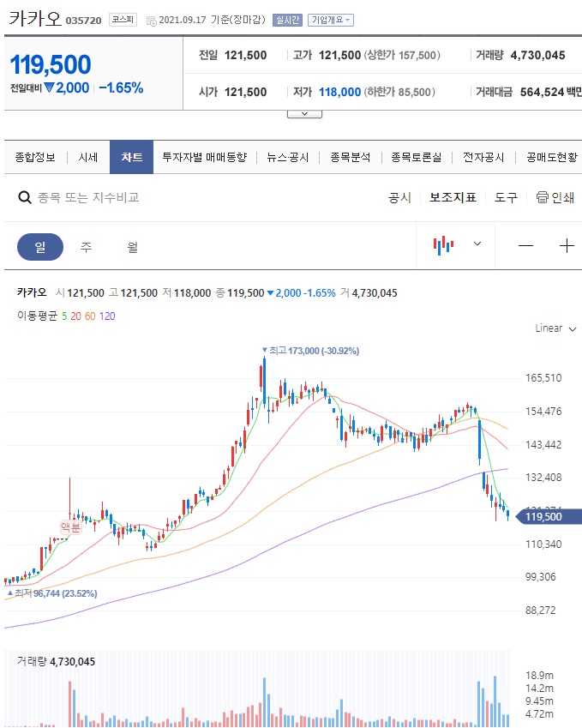
Task: Zoom out chart with minus icon
Action: (525, 245)
